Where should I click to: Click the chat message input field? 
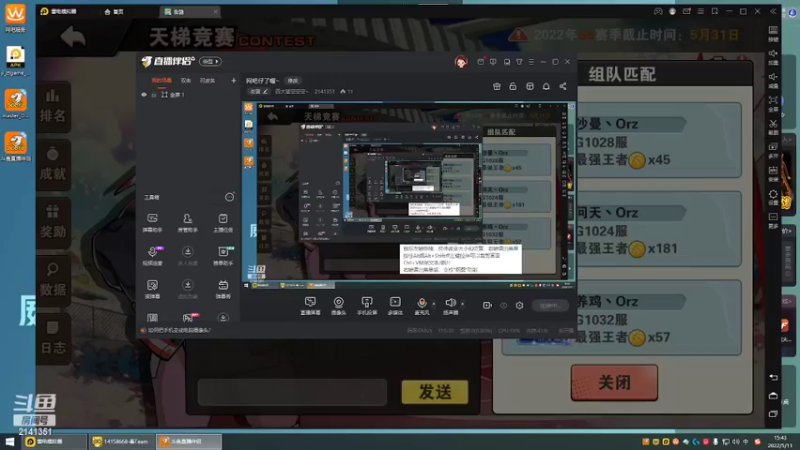tap(292, 392)
